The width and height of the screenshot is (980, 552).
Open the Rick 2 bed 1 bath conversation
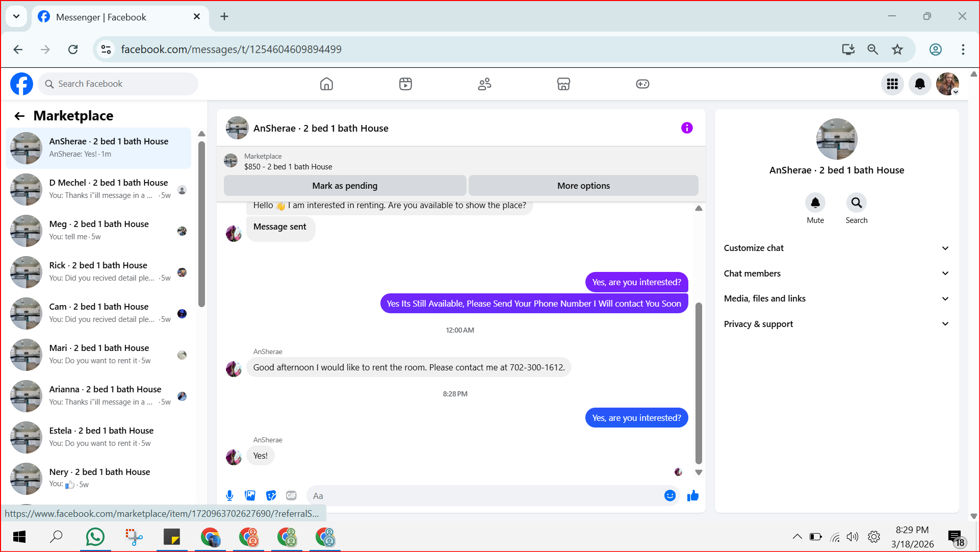[x=98, y=272]
